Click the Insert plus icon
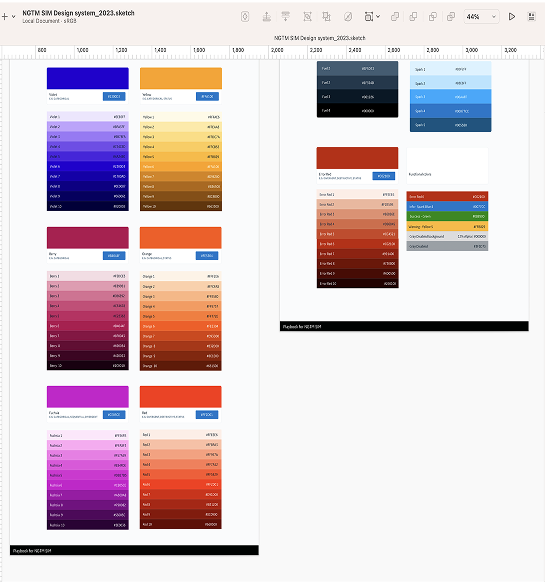Viewport: 545px width, 585px height. (4, 16)
